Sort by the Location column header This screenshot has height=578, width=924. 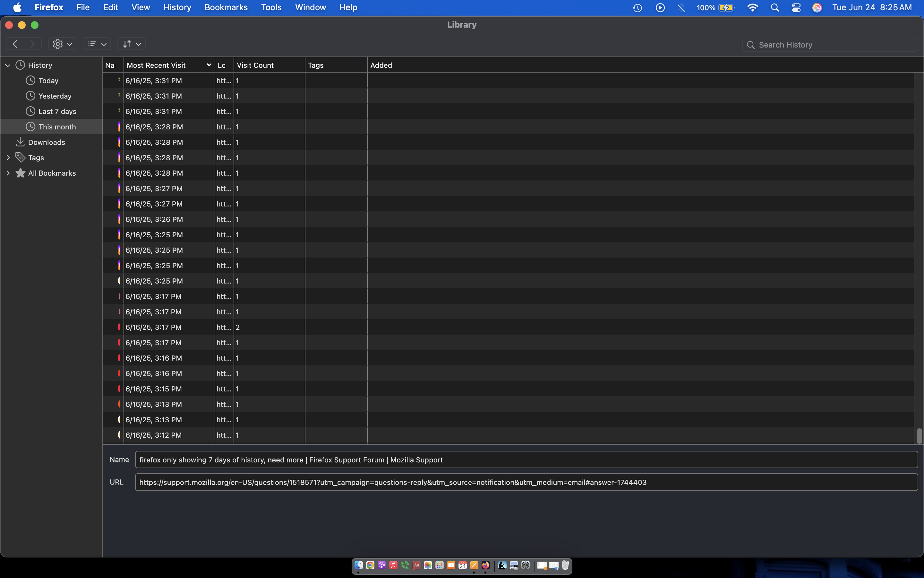coord(225,66)
